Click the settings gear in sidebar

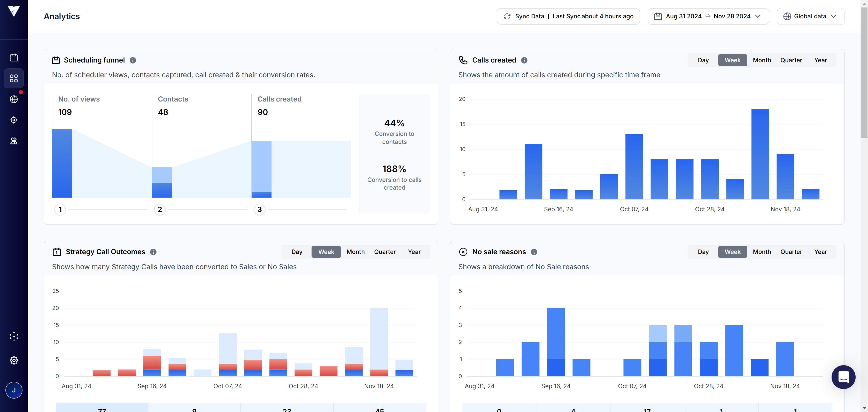(14, 360)
